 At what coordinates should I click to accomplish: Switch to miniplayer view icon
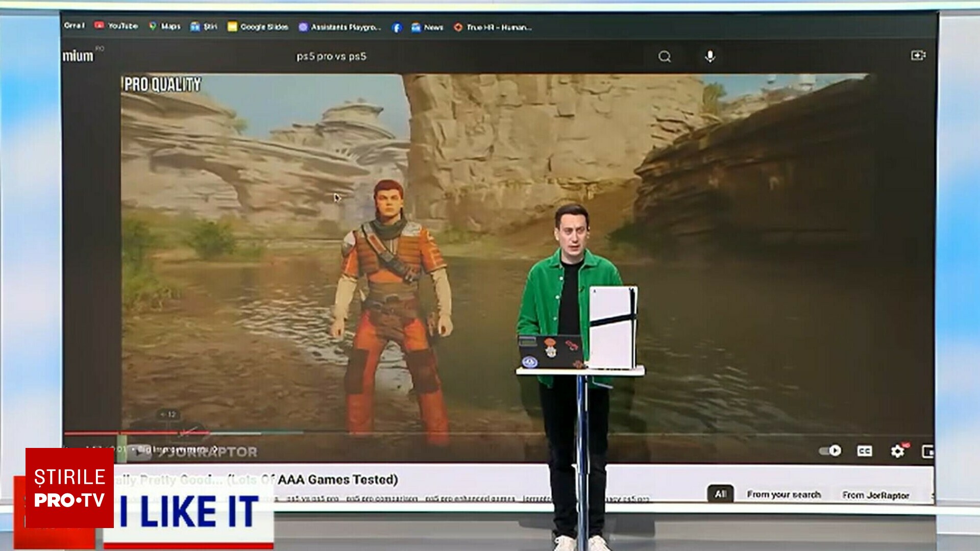[927, 452]
